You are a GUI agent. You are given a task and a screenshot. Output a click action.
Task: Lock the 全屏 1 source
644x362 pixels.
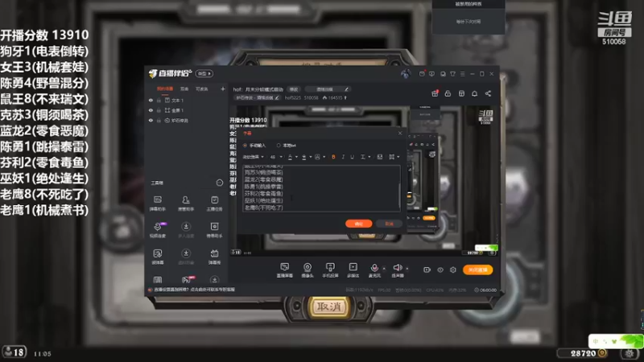(x=159, y=110)
